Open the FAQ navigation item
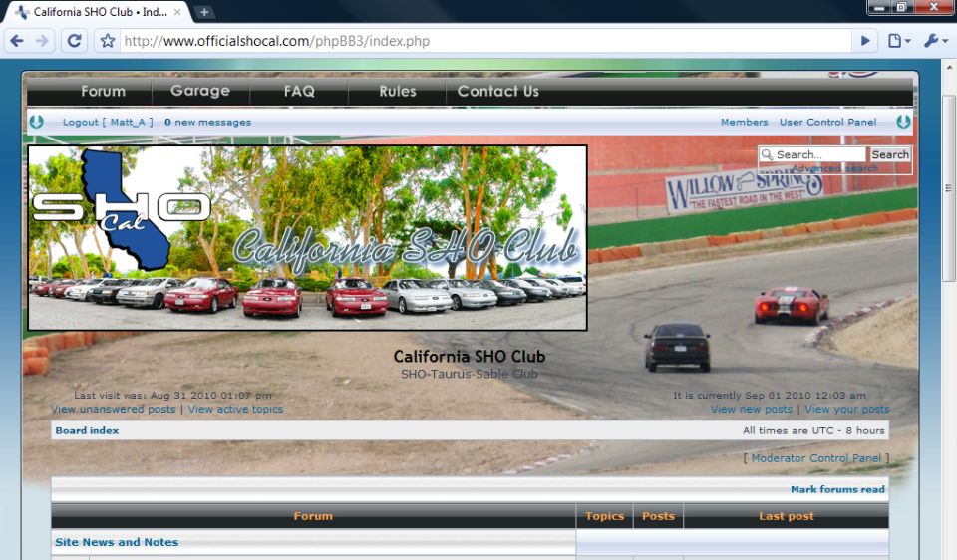957x560 pixels. coord(299,91)
